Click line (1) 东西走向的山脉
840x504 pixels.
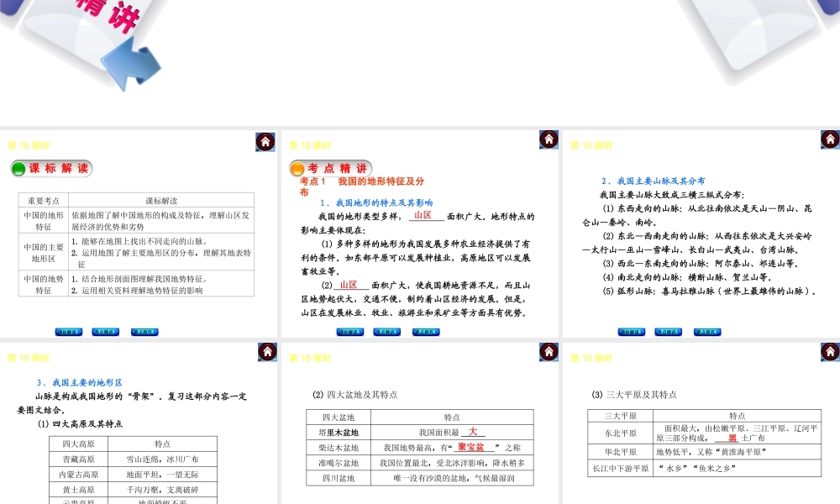696,215
